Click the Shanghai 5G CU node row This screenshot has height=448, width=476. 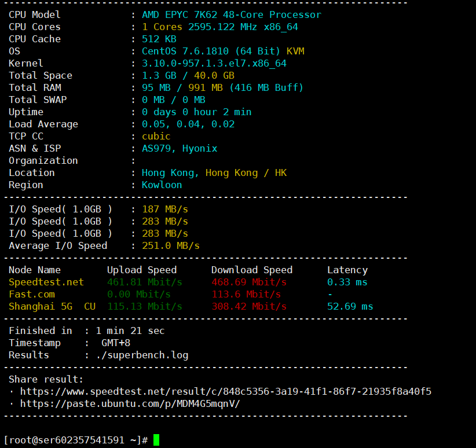(52, 307)
